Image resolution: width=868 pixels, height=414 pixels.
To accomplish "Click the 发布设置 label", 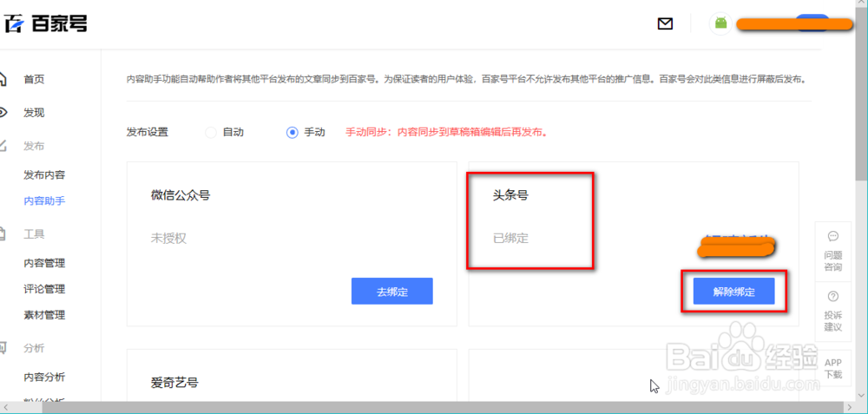I will click(148, 132).
